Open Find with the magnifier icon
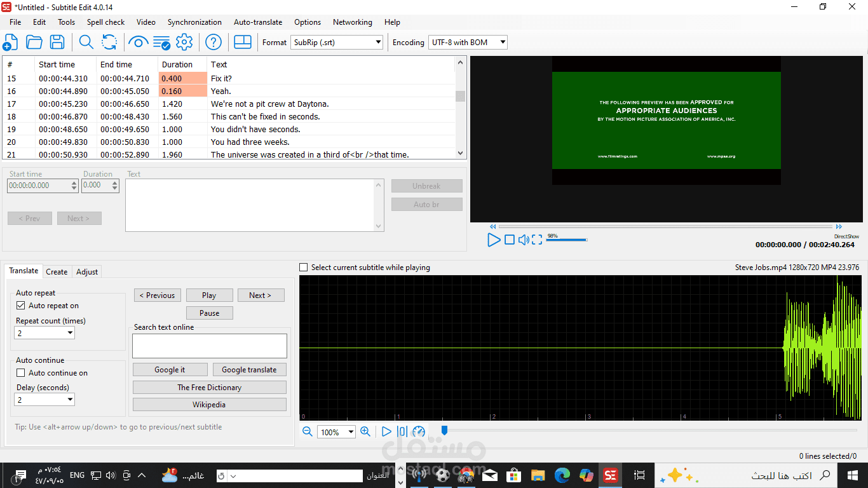Screen dimensions: 868x488 point(86,43)
